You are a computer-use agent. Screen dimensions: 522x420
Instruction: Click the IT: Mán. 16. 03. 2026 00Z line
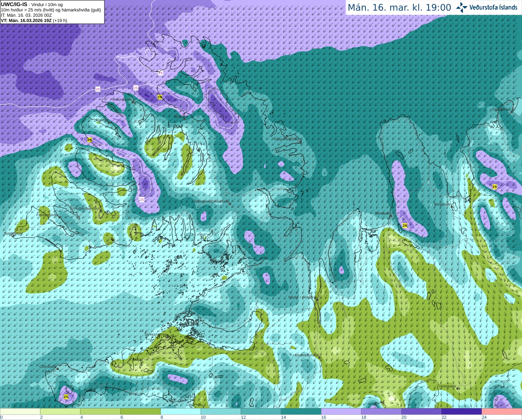27,15
